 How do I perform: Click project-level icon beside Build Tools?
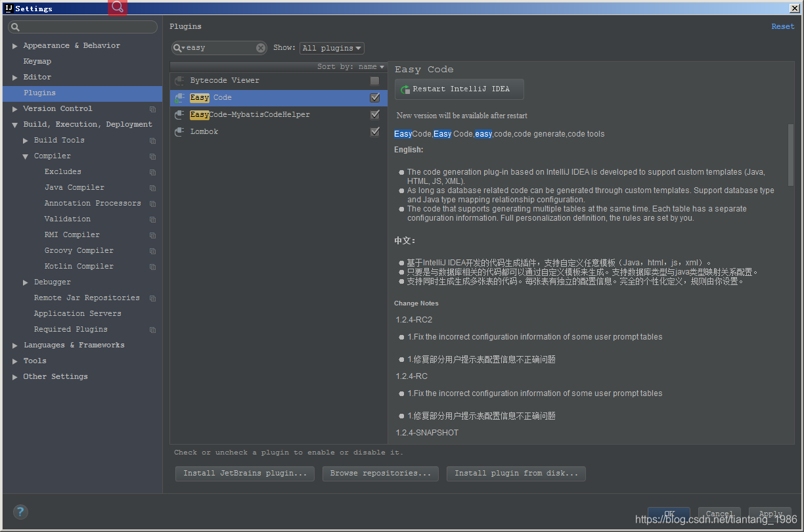152,141
